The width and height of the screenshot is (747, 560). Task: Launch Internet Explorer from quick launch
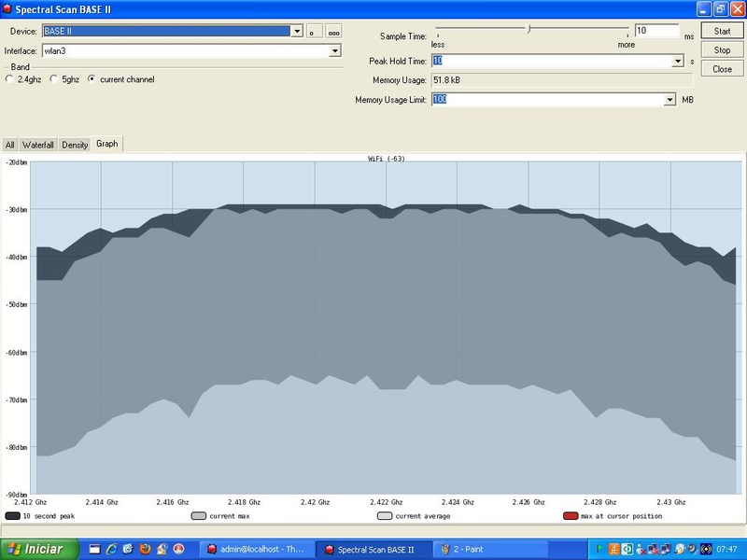112,549
